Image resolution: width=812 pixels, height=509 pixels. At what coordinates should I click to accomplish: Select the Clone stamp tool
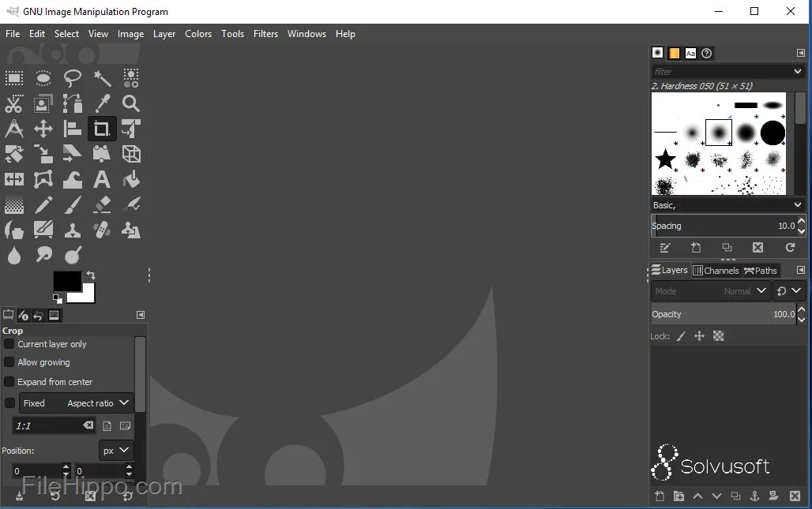coord(73,230)
